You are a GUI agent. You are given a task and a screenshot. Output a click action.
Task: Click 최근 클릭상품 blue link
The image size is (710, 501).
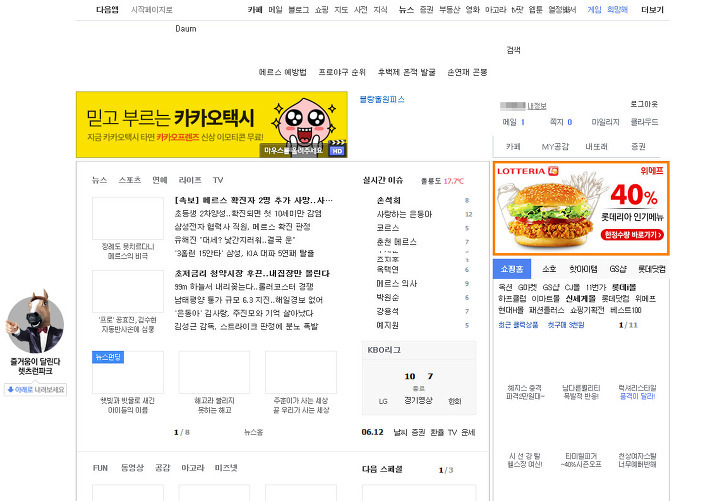tap(518, 325)
